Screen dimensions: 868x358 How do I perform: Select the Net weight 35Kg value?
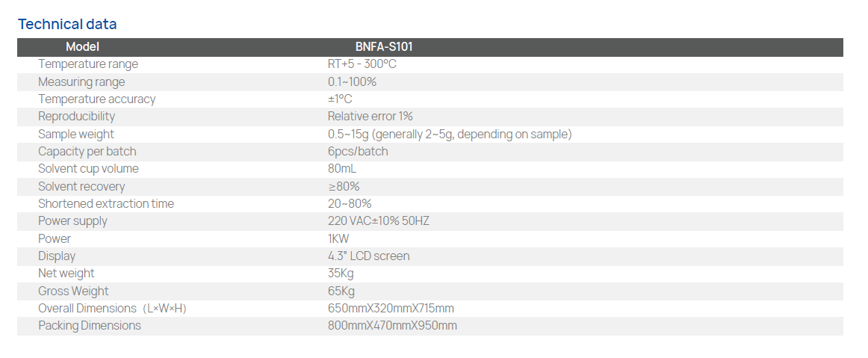click(341, 274)
